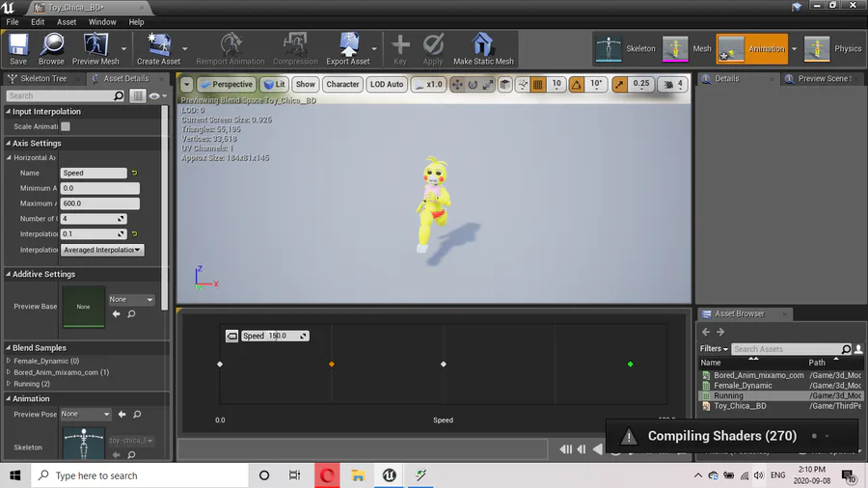Open Preview Pose None dropdown

tap(85, 414)
